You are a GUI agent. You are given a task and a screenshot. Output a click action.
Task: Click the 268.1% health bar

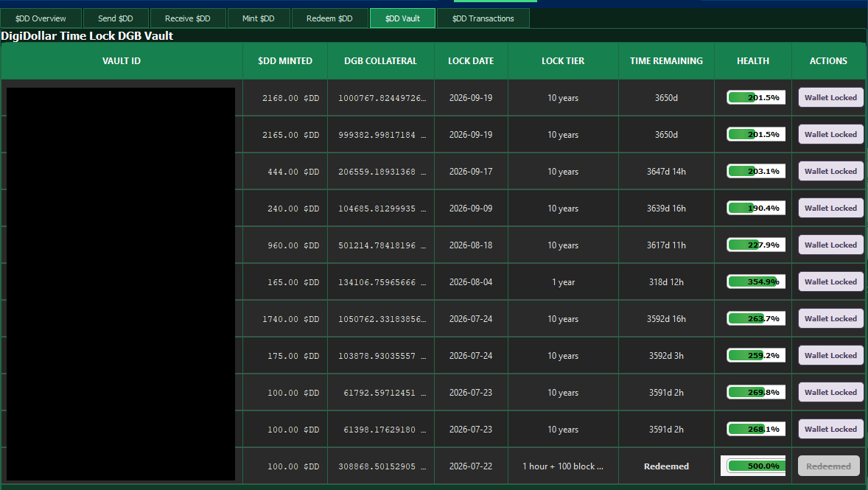(756, 429)
